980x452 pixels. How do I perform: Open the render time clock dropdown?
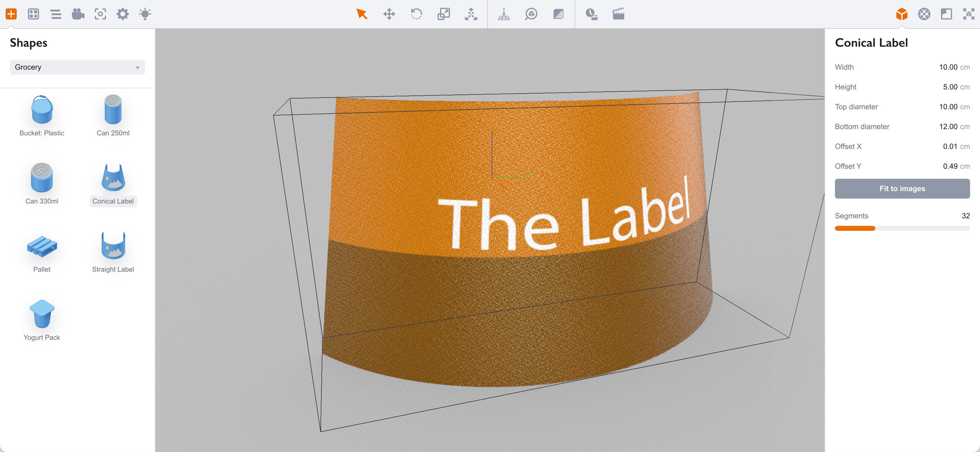[x=592, y=14]
